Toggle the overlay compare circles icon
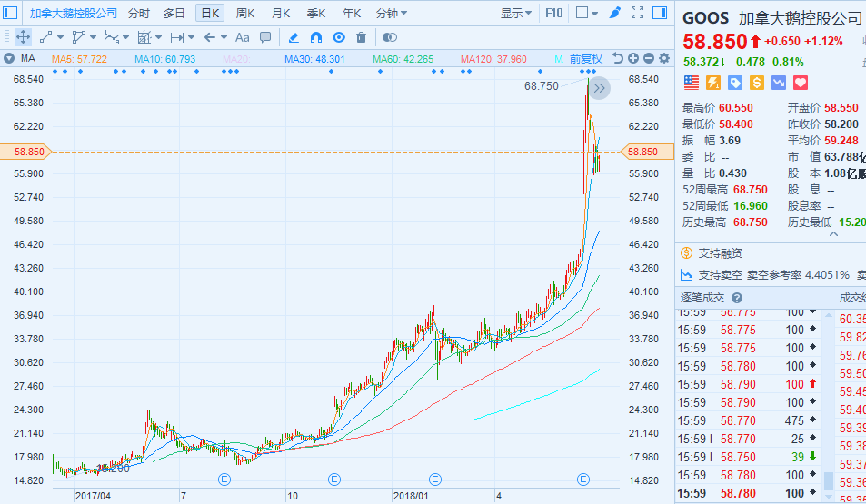 point(389,37)
